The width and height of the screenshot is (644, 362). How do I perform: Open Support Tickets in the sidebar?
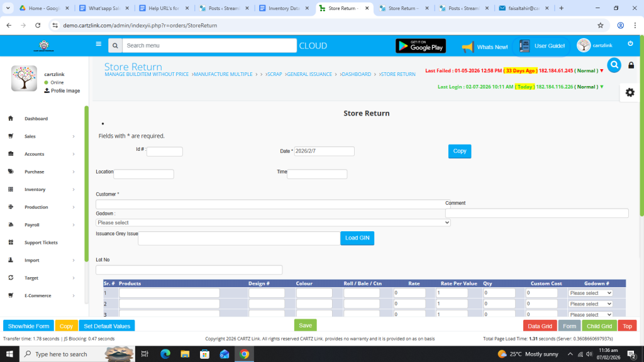(x=41, y=243)
